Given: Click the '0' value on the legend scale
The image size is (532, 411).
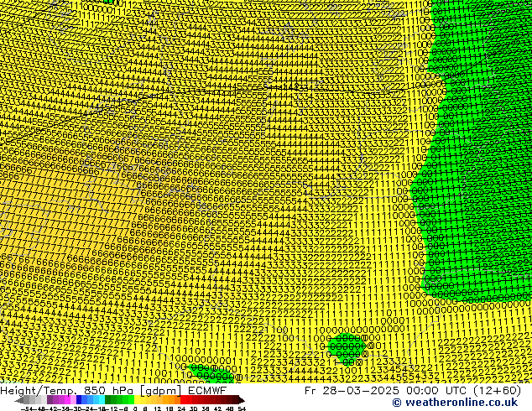Looking at the screenshot, I should 135,409.
